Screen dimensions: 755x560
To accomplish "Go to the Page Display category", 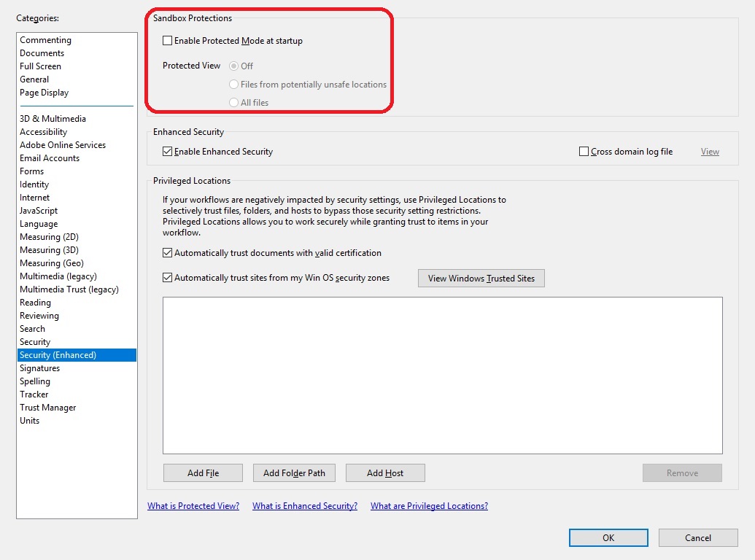I will (44, 92).
